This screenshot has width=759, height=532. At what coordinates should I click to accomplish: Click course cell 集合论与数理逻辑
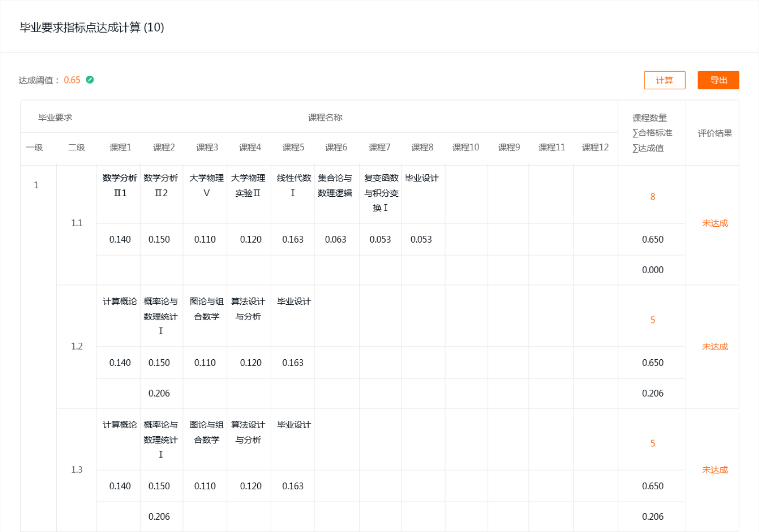[x=335, y=186]
